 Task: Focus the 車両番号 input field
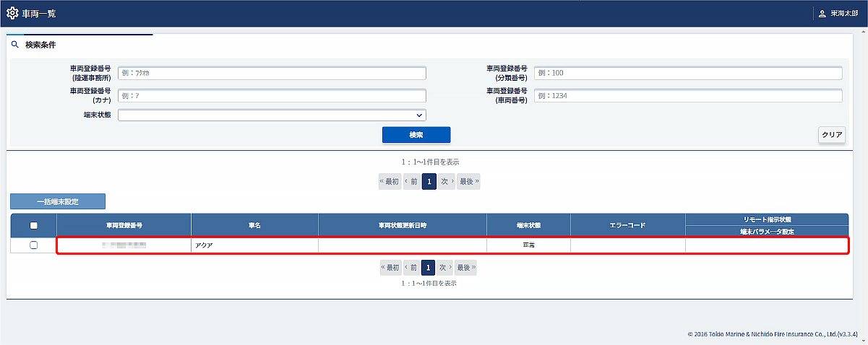tap(688, 95)
